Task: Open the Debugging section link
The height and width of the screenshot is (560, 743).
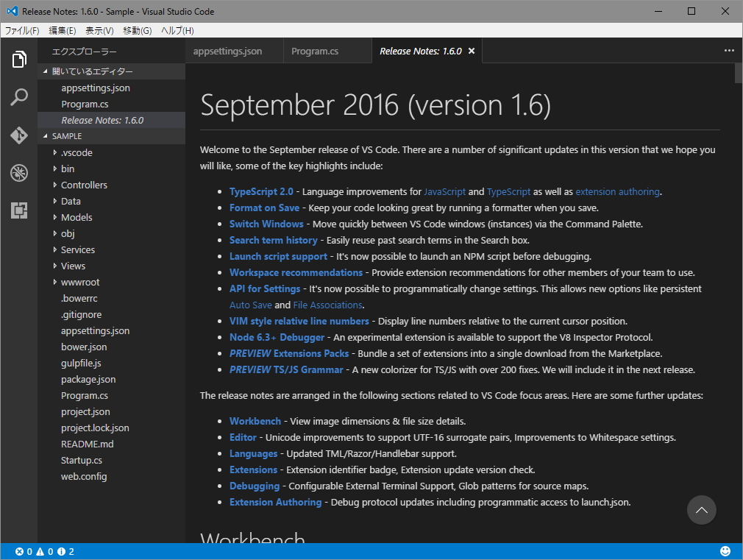Action: tap(254, 486)
